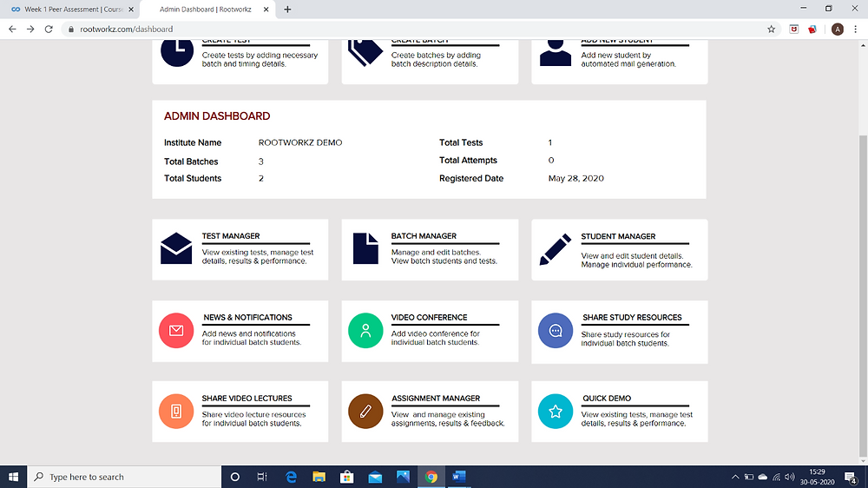
Task: Open the battery status icon in the system tray
Action: point(748,477)
